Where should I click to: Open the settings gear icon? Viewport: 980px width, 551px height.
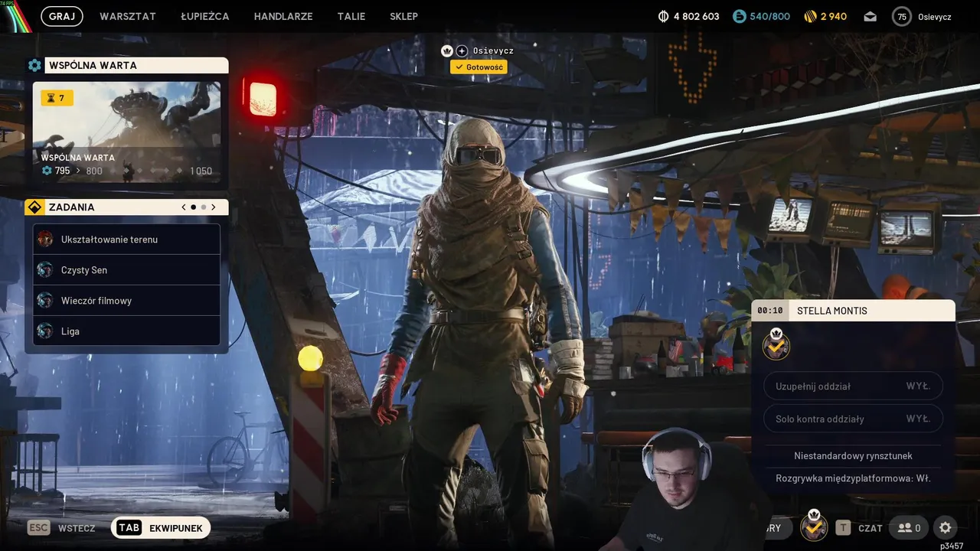coord(946,528)
